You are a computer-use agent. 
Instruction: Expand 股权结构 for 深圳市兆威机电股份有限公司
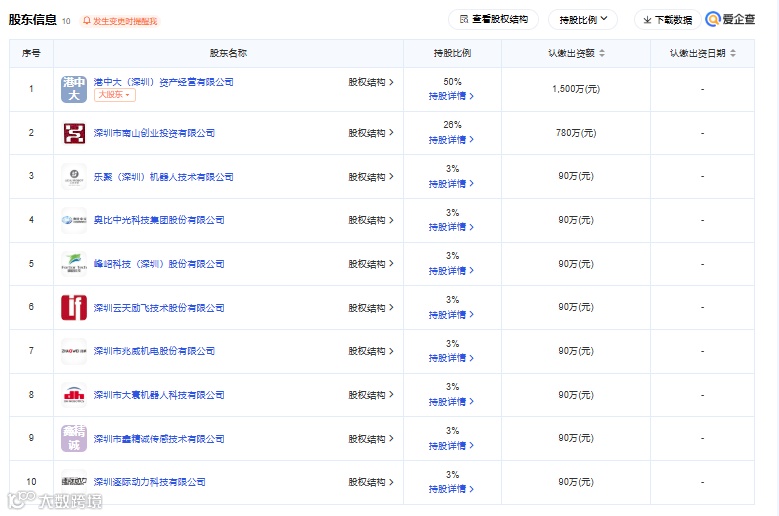[x=371, y=351]
